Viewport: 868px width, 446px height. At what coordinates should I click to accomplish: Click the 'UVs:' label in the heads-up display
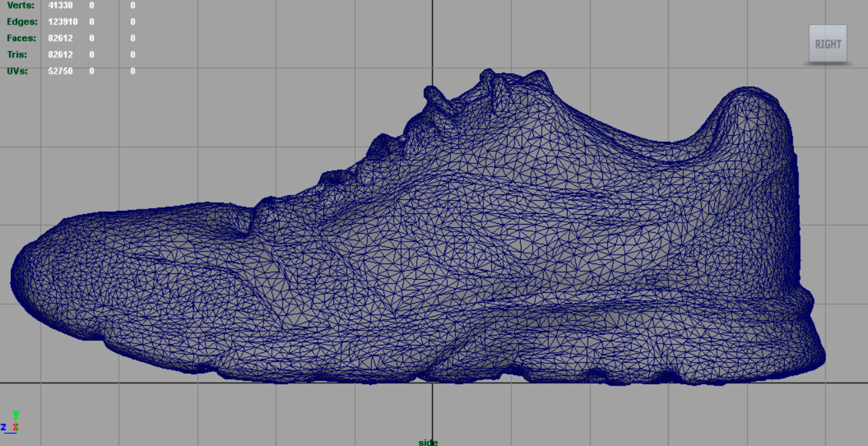(17, 71)
